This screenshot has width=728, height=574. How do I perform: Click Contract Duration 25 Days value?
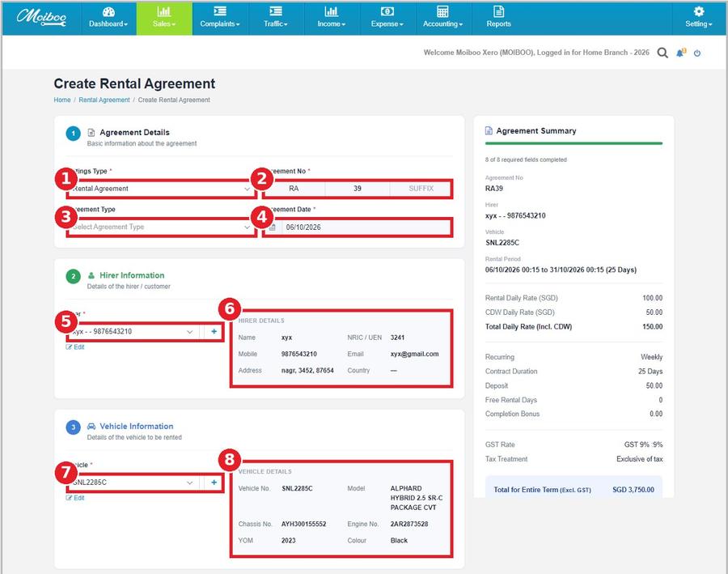point(650,372)
